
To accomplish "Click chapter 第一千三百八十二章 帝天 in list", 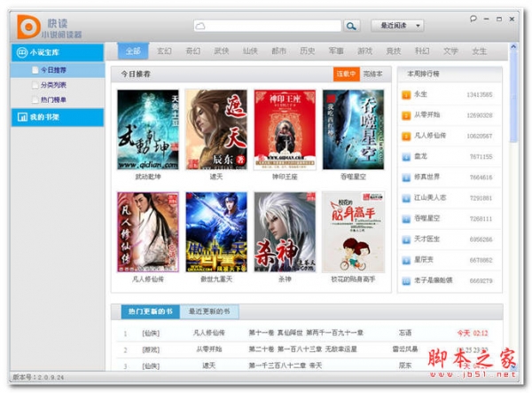I will pyautogui.click(x=286, y=365).
